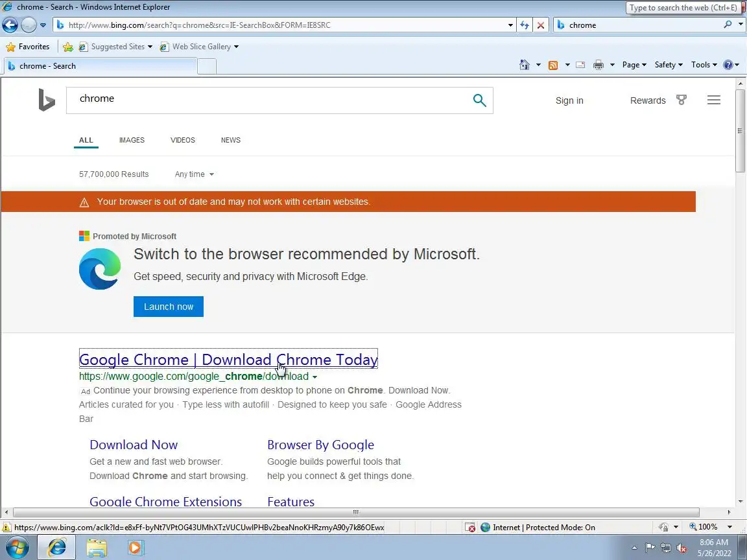
Task: Open Google Chrome Download Chrome Today link
Action: pos(229,359)
